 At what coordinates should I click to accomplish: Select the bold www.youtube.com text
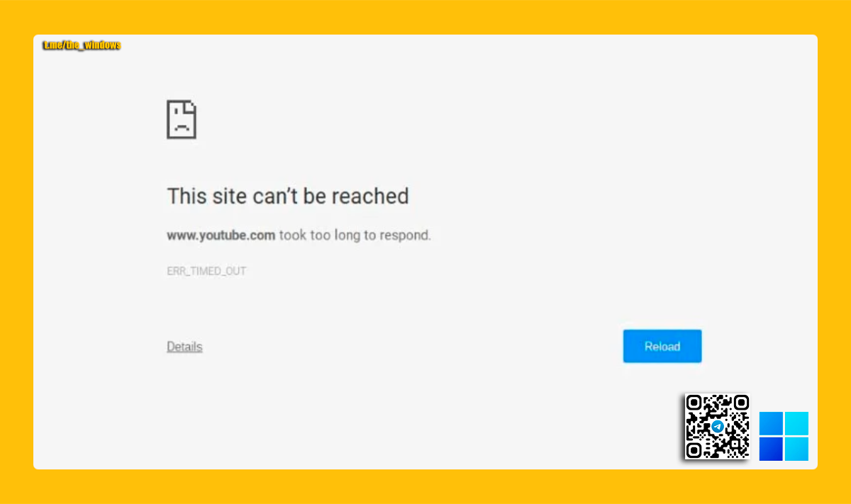(x=221, y=235)
